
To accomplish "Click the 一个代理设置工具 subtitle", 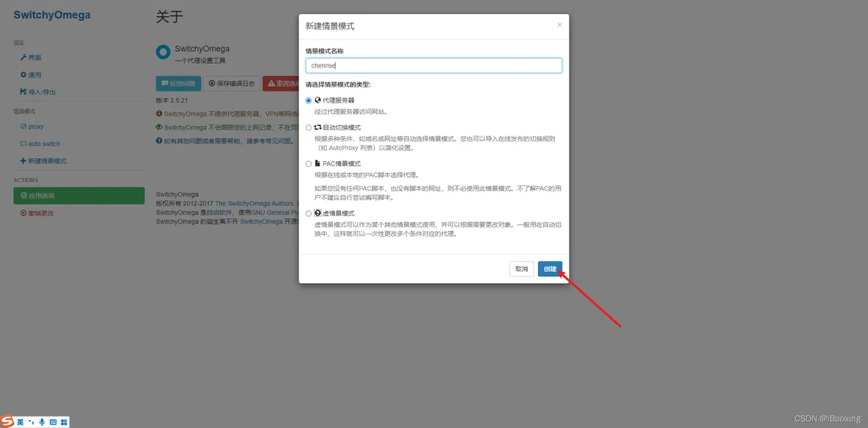I will tap(200, 60).
